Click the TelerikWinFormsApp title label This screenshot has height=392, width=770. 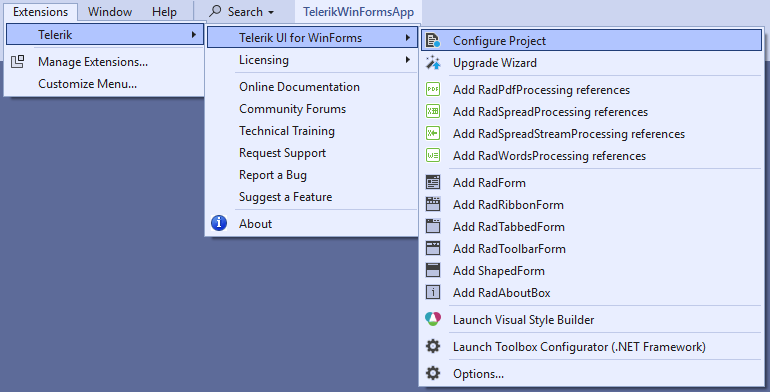(x=358, y=12)
